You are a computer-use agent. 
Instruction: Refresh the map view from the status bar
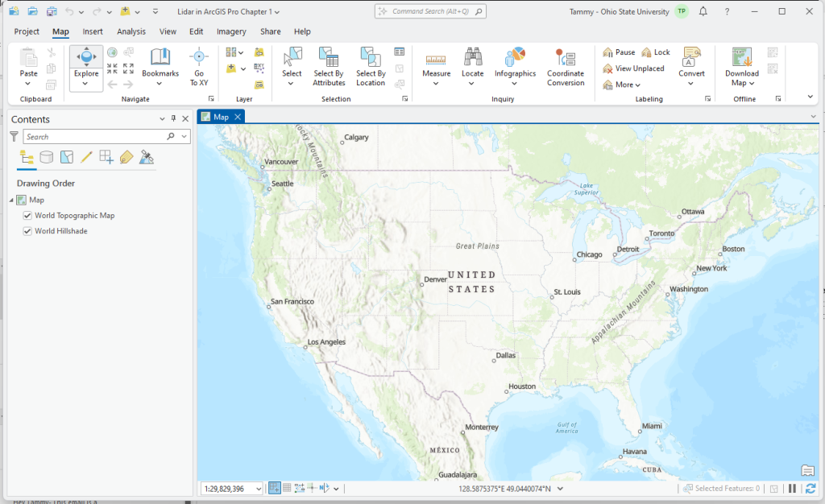[x=811, y=488]
